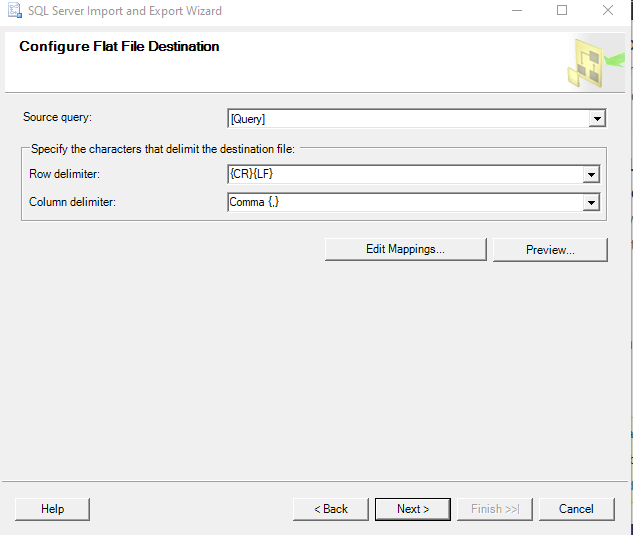Click the flat file destination header graphic
633x535 pixels.
coord(595,63)
